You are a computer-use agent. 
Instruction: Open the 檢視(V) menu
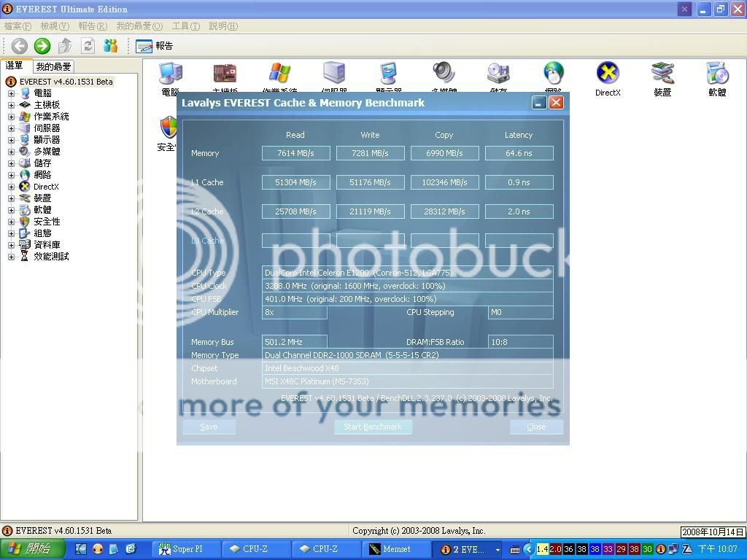(x=55, y=26)
